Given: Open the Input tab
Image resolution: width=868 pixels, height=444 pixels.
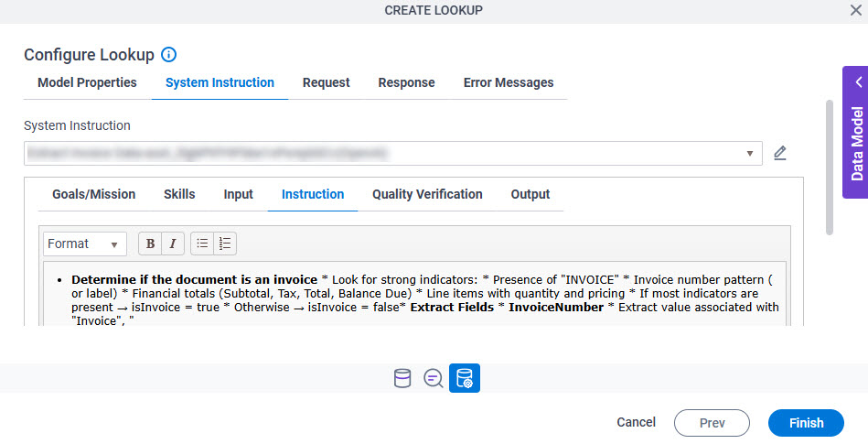Looking at the screenshot, I should 238,195.
